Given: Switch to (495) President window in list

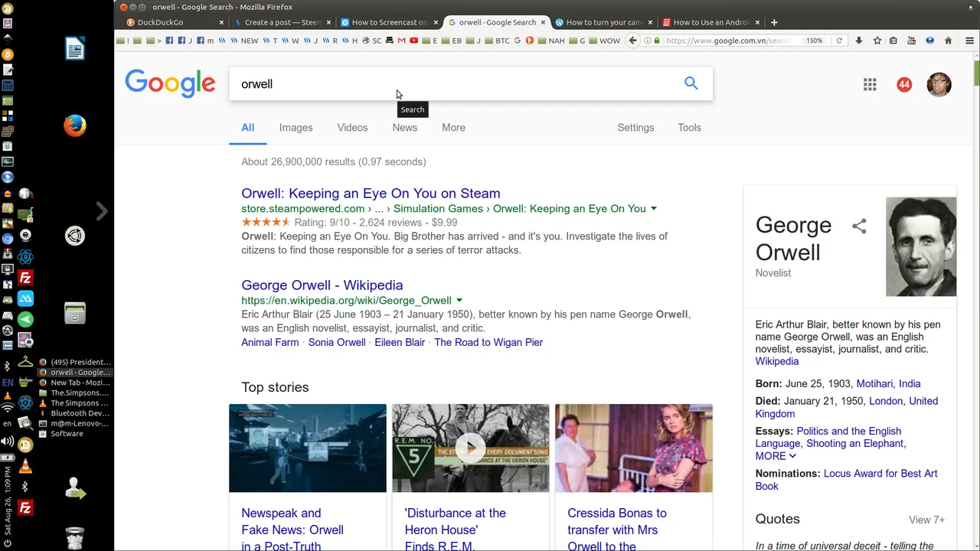Looking at the screenshot, I should click(75, 362).
